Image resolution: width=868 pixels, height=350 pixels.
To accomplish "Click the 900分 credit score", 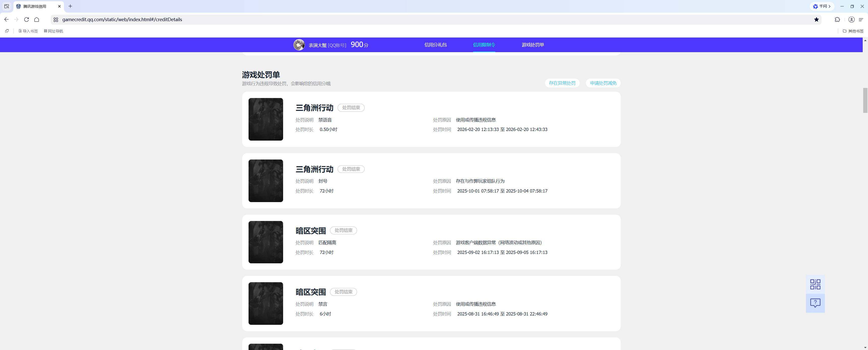I will point(360,45).
